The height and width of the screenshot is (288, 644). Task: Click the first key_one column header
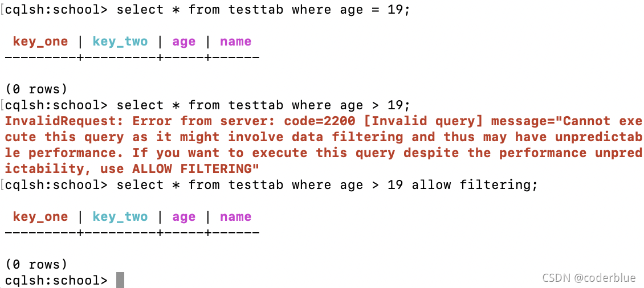[x=40, y=42]
